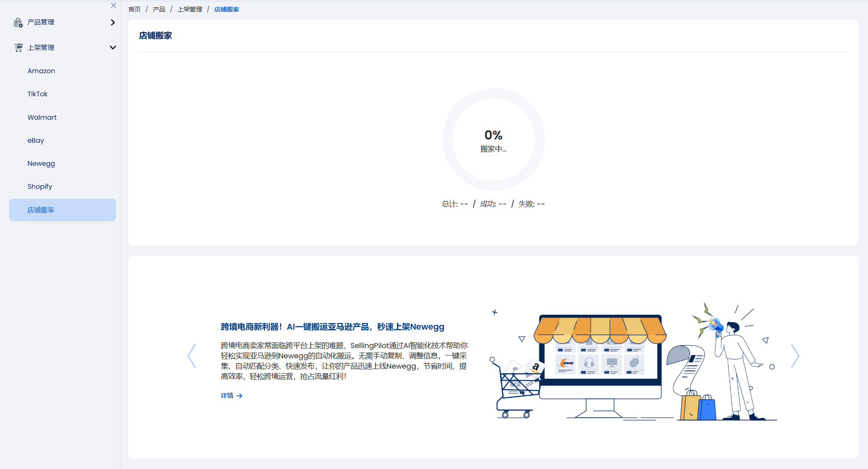The image size is (868, 469).
Task: Open the Shopify listing page
Action: [40, 186]
